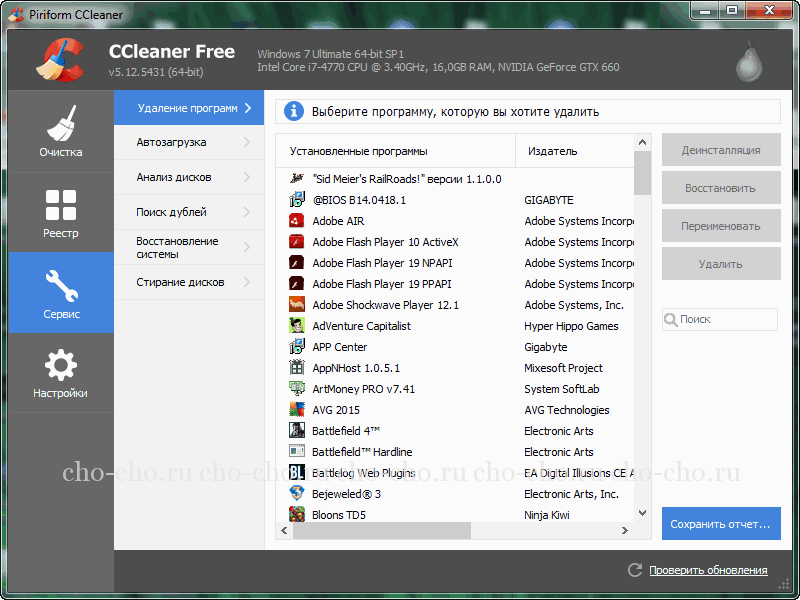Expand the Автозагрузка chevron
Screen dimensions: 800x600
(x=247, y=142)
